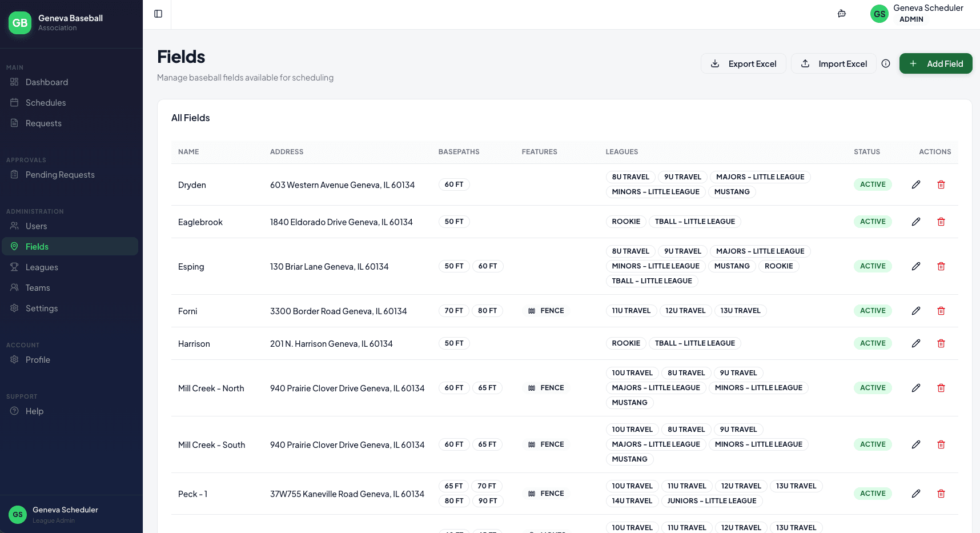Navigate to Leagues in the sidebar
Viewport: 980px width, 533px height.
(42, 267)
